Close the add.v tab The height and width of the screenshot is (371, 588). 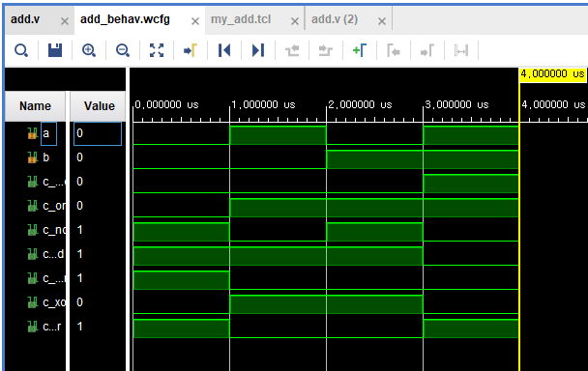[65, 21]
